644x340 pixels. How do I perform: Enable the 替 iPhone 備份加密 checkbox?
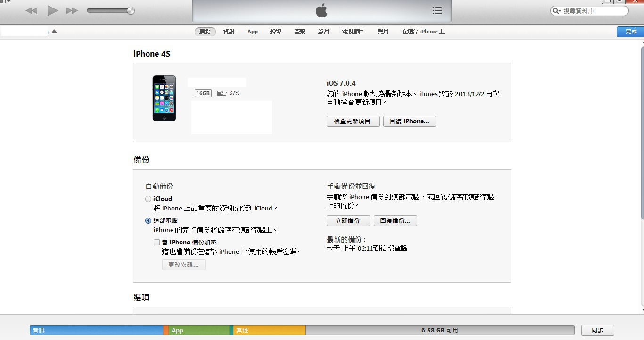coord(157,242)
